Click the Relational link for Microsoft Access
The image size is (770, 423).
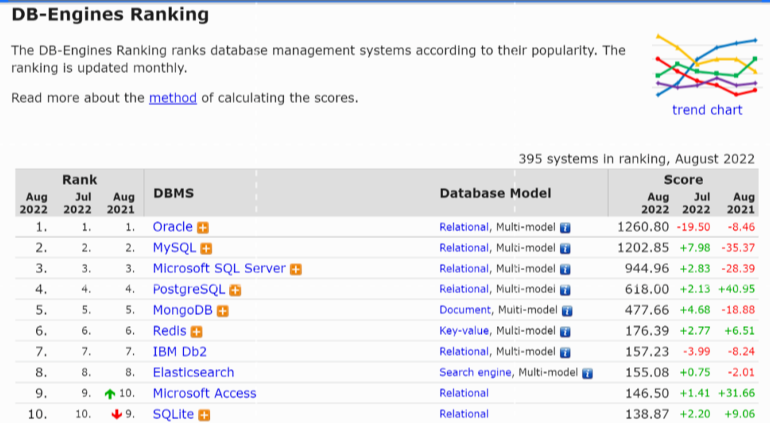point(464,393)
